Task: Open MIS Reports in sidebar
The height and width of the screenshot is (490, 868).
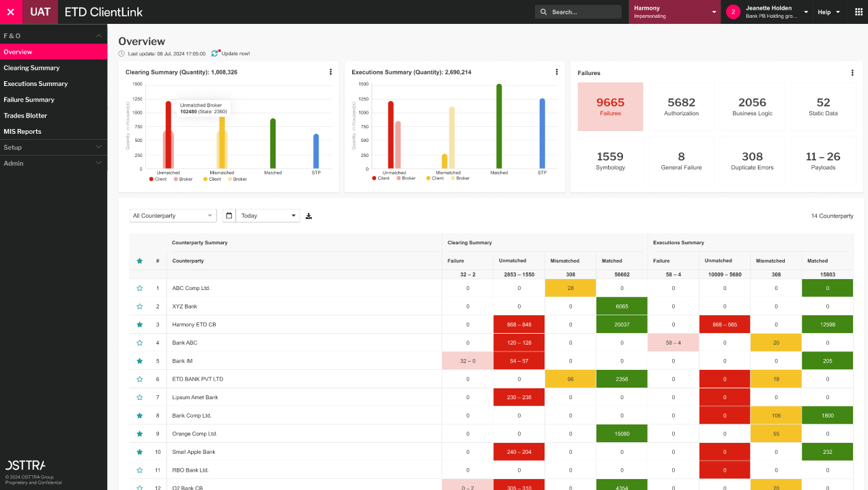Action: [x=53, y=132]
